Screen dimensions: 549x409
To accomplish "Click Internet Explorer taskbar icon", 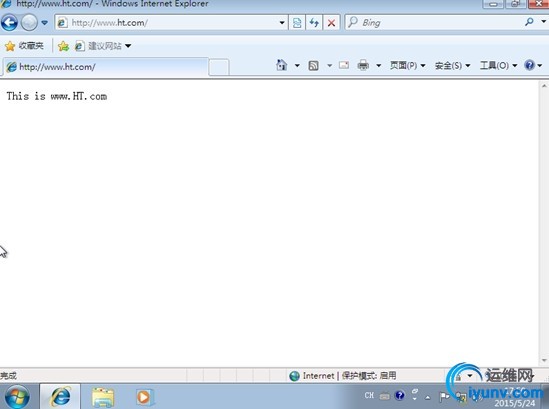I will click(x=60, y=396).
